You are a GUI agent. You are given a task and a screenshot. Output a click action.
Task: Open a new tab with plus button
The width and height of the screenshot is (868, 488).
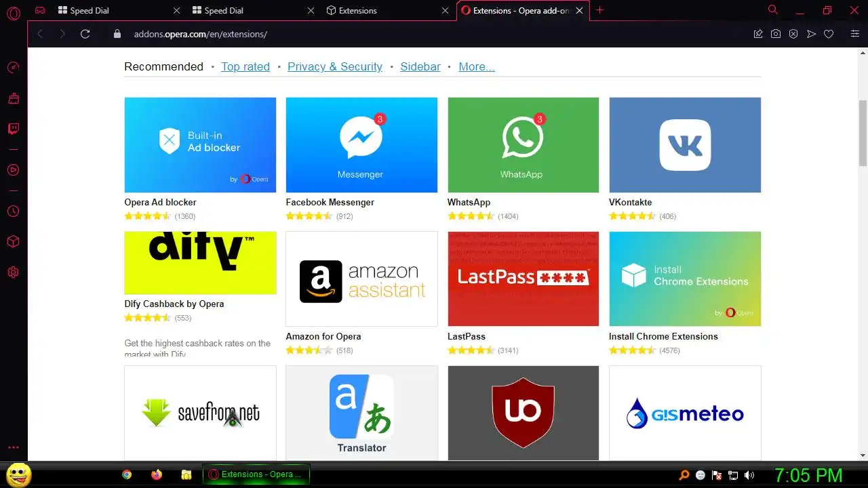[599, 10]
